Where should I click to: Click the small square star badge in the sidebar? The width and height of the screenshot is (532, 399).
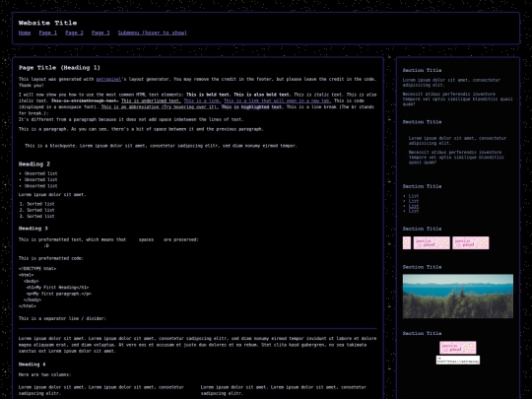(407, 243)
